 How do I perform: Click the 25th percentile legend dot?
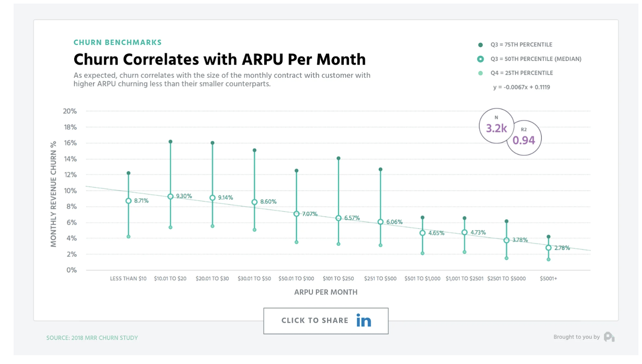point(480,73)
